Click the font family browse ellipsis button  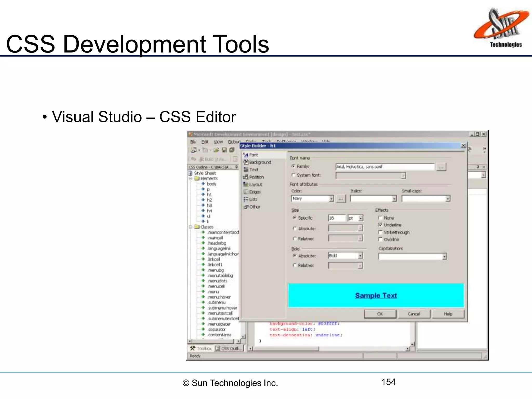441,167
